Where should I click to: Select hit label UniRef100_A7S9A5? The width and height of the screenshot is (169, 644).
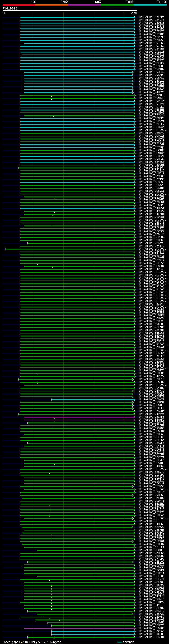coord(152,411)
